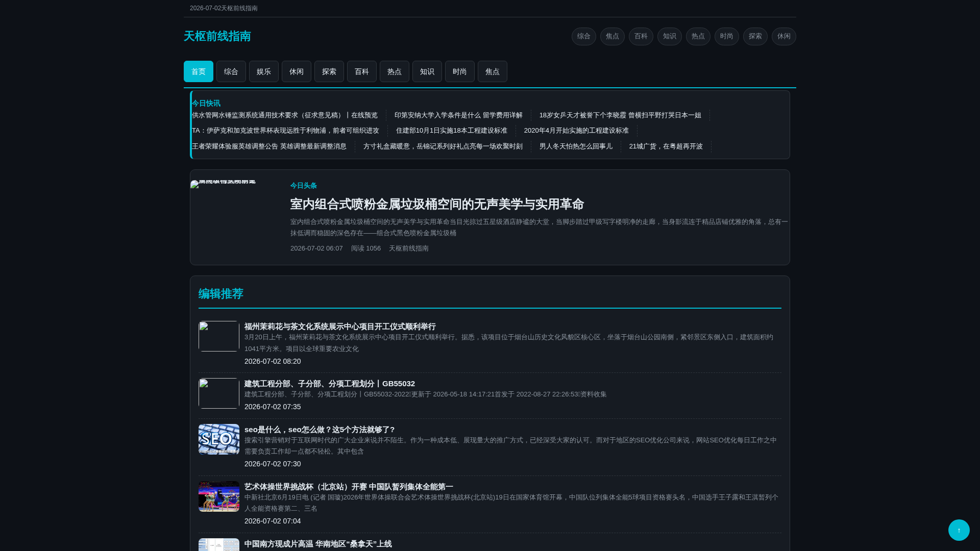980x551 pixels.
Task: Open article 建筑工程分部、子分部、分项工程划分
Action: click(330, 384)
